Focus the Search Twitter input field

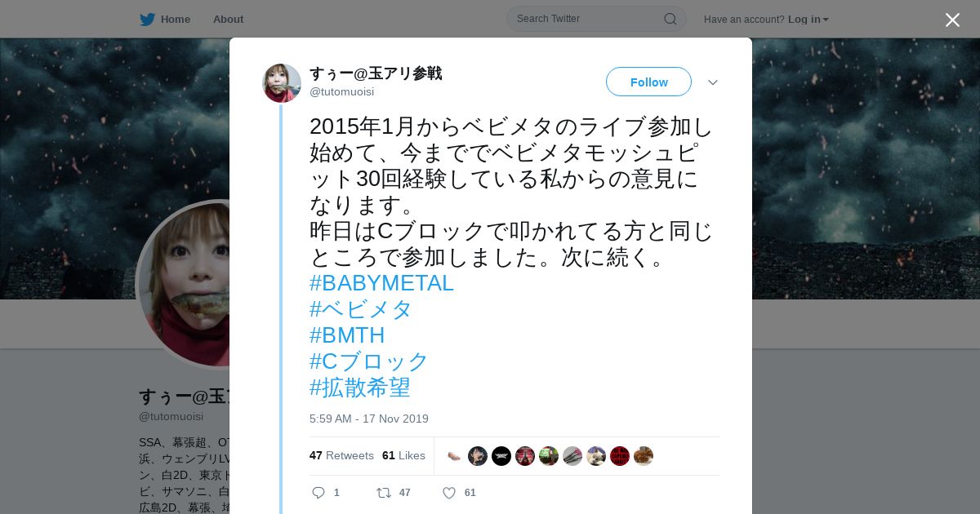tap(588, 19)
